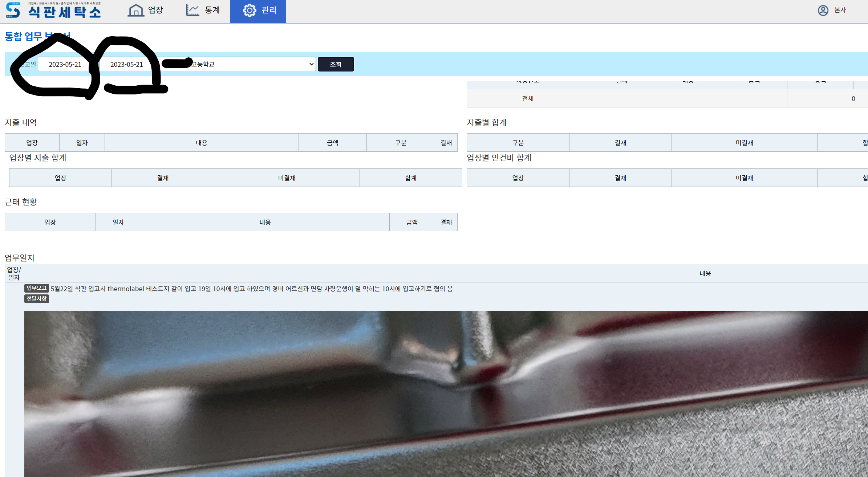The width and height of the screenshot is (868, 477).
Task: Click the 업장/일자 column header
Action: [14, 273]
